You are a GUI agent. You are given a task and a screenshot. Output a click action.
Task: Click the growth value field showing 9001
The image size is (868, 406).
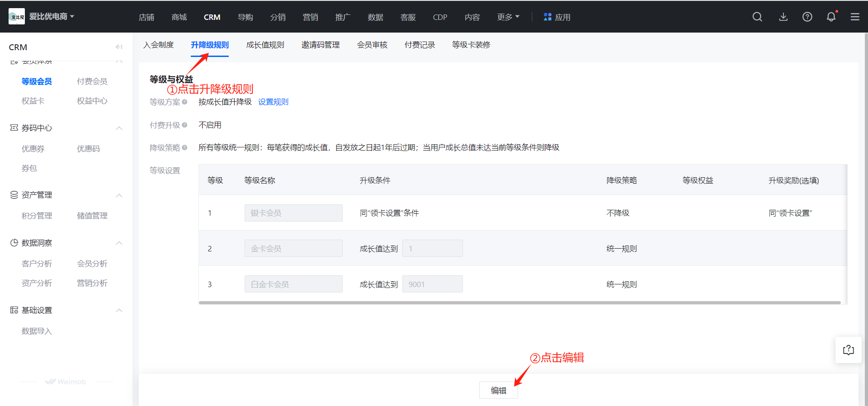coord(433,284)
